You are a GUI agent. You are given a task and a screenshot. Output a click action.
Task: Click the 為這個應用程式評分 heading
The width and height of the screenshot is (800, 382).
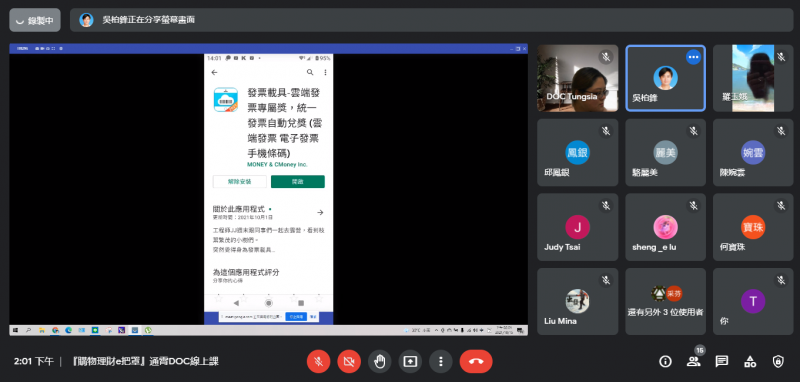tap(246, 272)
